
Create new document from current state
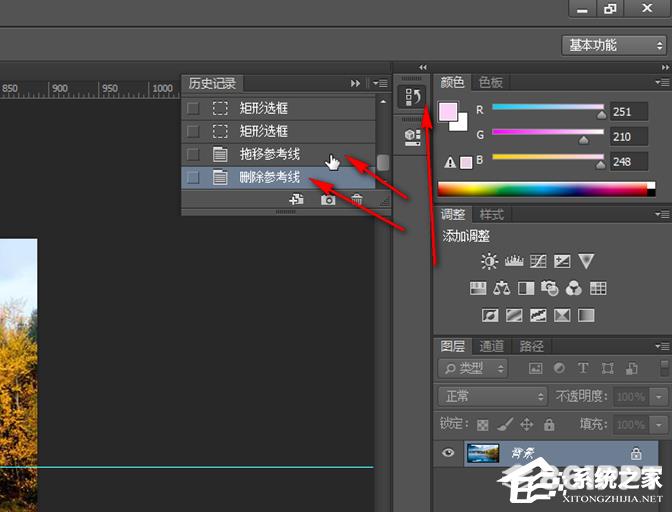tap(296, 199)
